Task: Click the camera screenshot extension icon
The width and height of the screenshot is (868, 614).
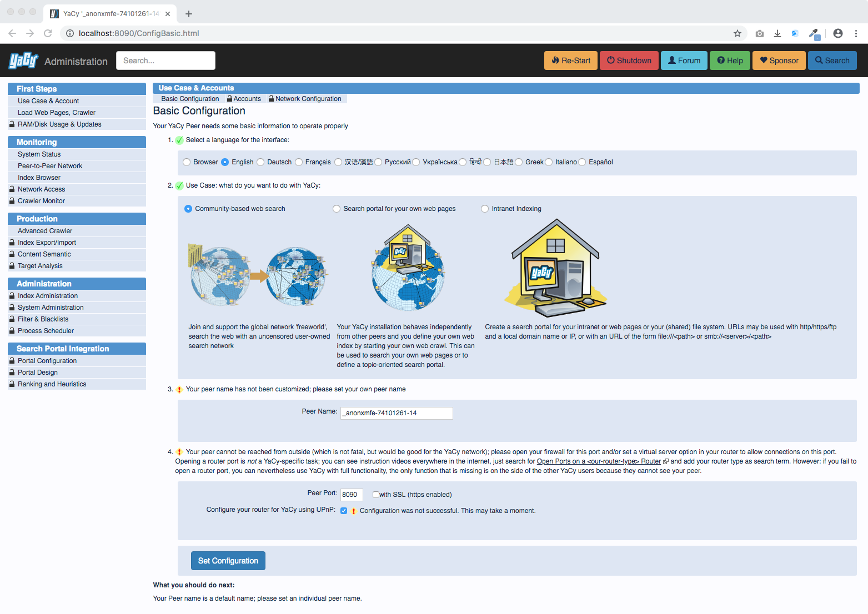Action: click(x=760, y=33)
